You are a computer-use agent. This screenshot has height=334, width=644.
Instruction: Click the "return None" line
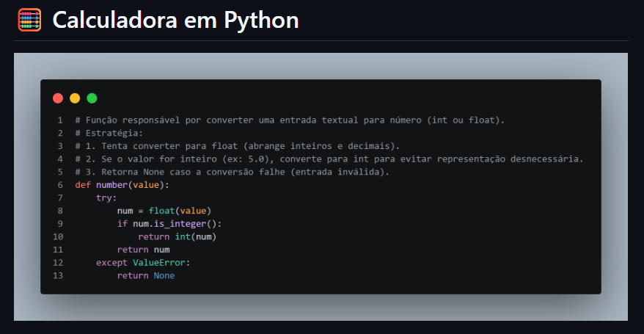coord(146,276)
